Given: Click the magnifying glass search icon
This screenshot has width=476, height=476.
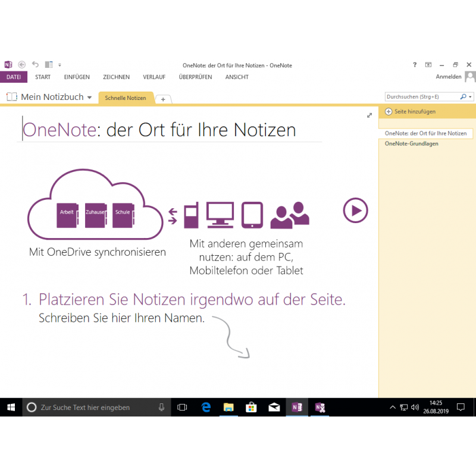Looking at the screenshot, I should pos(463,96).
